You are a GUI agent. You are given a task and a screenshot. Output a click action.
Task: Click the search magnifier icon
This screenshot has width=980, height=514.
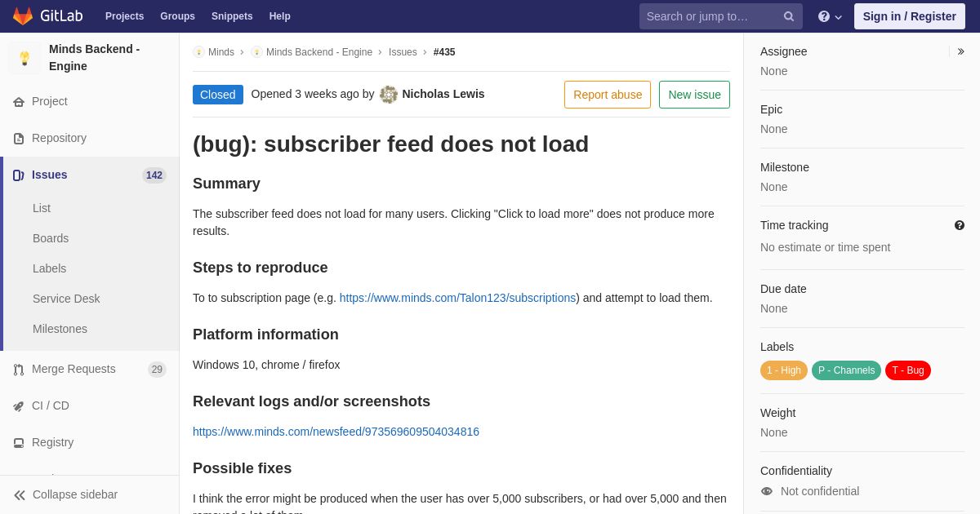[x=789, y=16]
